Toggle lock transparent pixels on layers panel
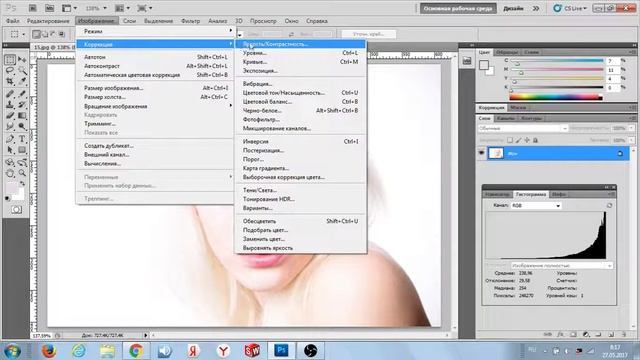The height and width of the screenshot is (360, 640). (x=510, y=140)
